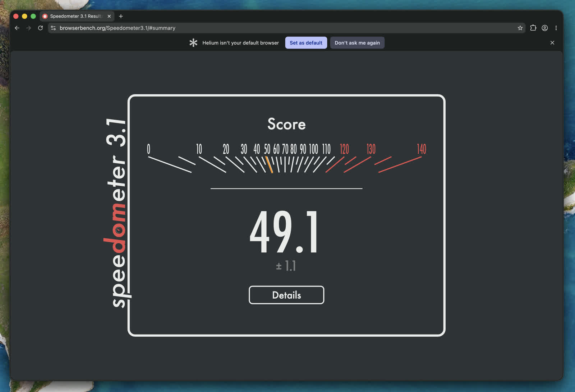The height and width of the screenshot is (392, 575).
Task: Open the extensions puzzle icon
Action: tap(533, 28)
